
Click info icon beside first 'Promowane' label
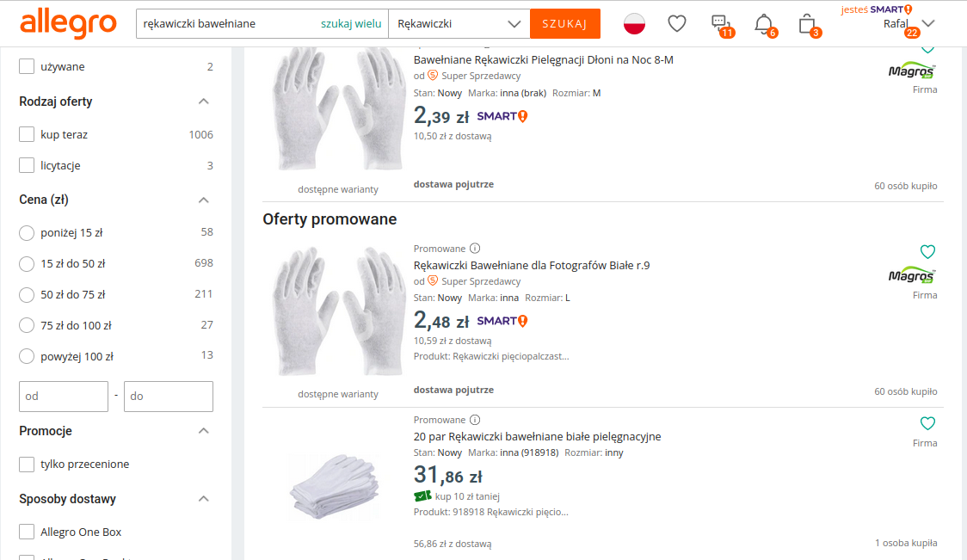tap(475, 249)
